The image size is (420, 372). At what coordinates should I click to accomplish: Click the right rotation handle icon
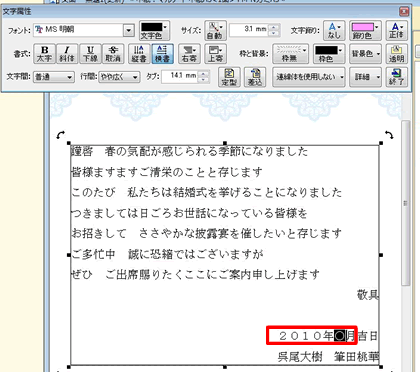[389, 135]
